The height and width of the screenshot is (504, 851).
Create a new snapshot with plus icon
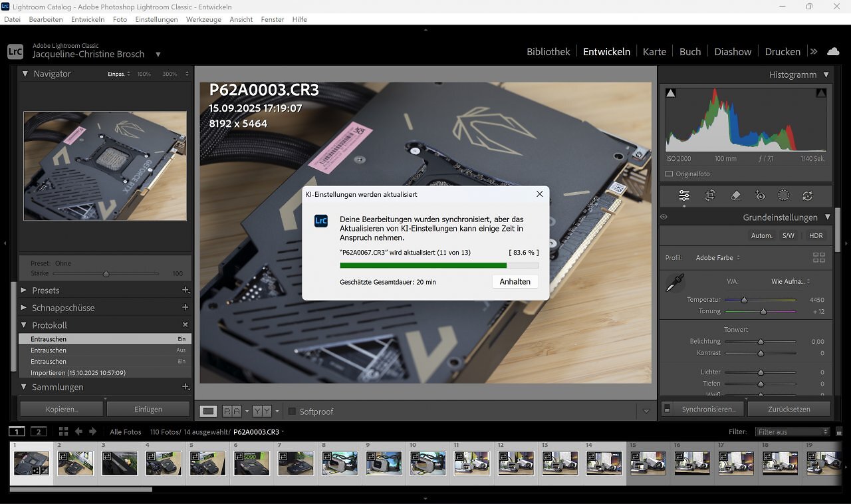(x=185, y=307)
